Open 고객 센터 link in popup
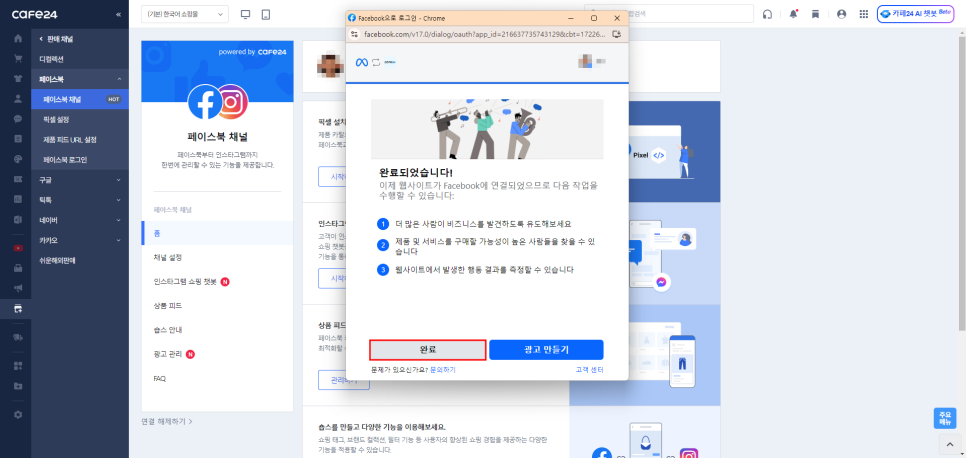Screen dimensions: 966x458 [589, 370]
